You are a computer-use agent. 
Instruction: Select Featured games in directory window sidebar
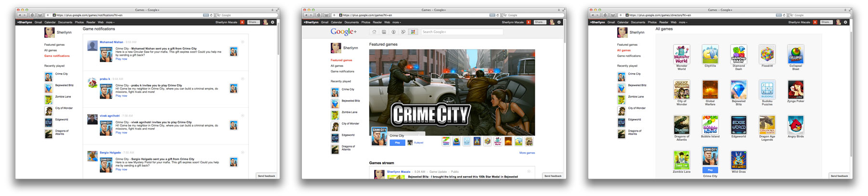click(x=627, y=45)
